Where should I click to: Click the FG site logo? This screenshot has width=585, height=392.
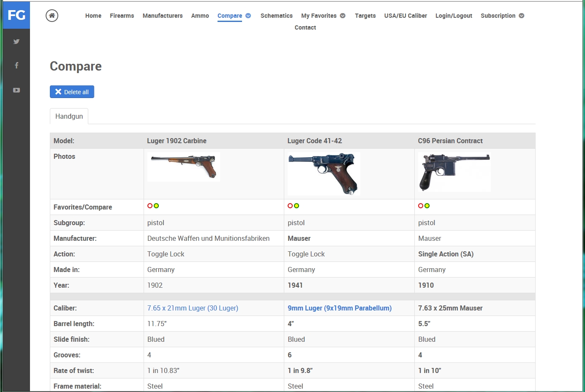[16, 15]
